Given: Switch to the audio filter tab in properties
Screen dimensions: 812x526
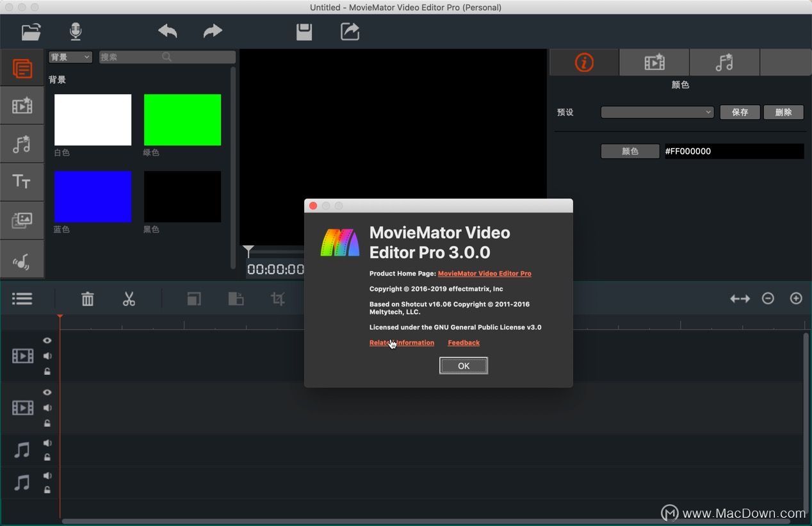Looking at the screenshot, I should pos(724,62).
